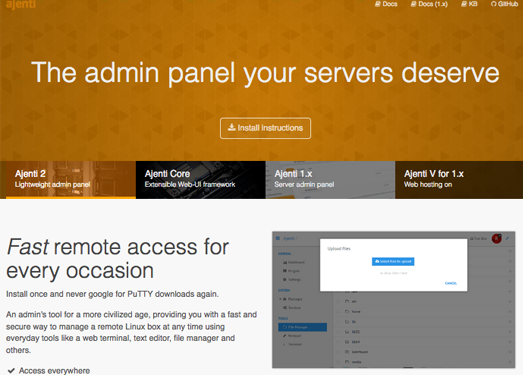523x375 pixels.
Task: Click the checkmark icon beside Access everywhere
Action: click(x=11, y=371)
